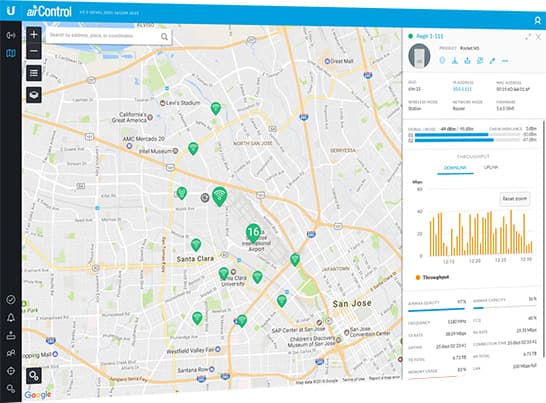
Task: Click the device product thumbnail image
Action: (x=419, y=56)
